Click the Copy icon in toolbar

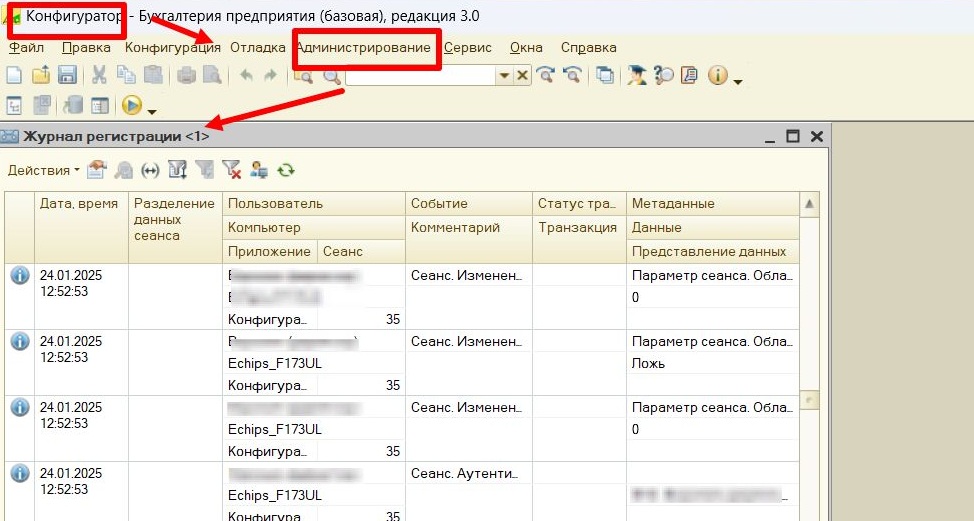point(126,76)
